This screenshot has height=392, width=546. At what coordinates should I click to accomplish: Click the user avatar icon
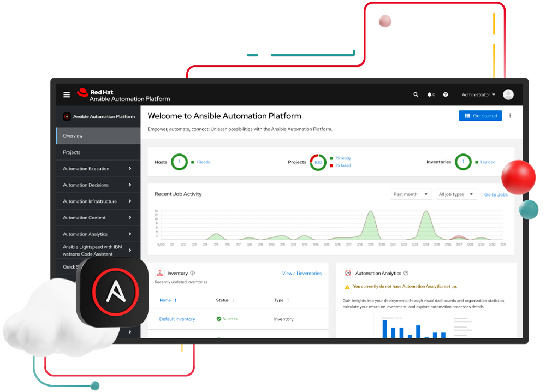tap(508, 94)
